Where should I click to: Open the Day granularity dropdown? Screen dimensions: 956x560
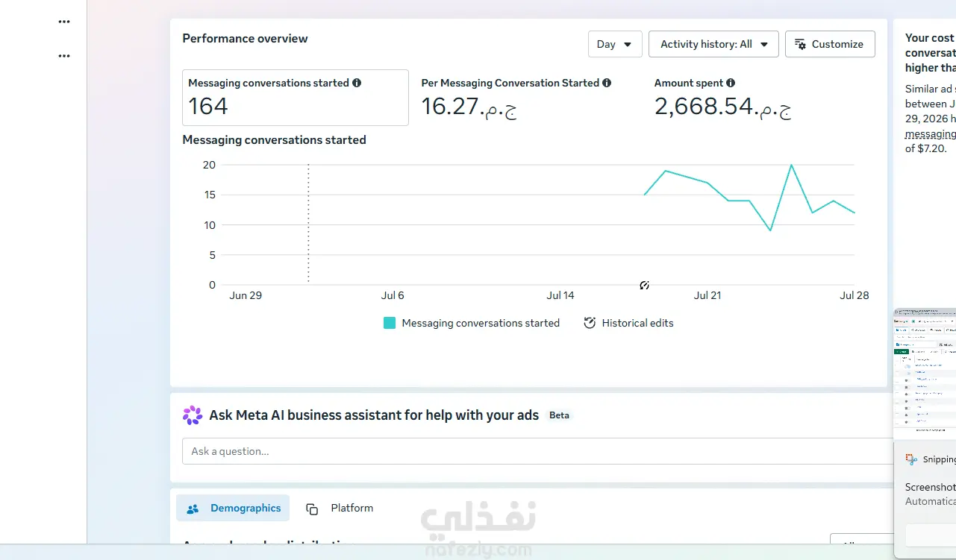pyautogui.click(x=615, y=44)
